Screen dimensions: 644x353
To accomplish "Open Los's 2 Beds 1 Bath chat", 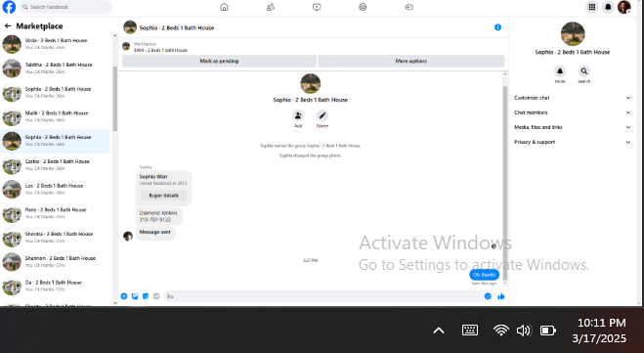I will [x=55, y=190].
